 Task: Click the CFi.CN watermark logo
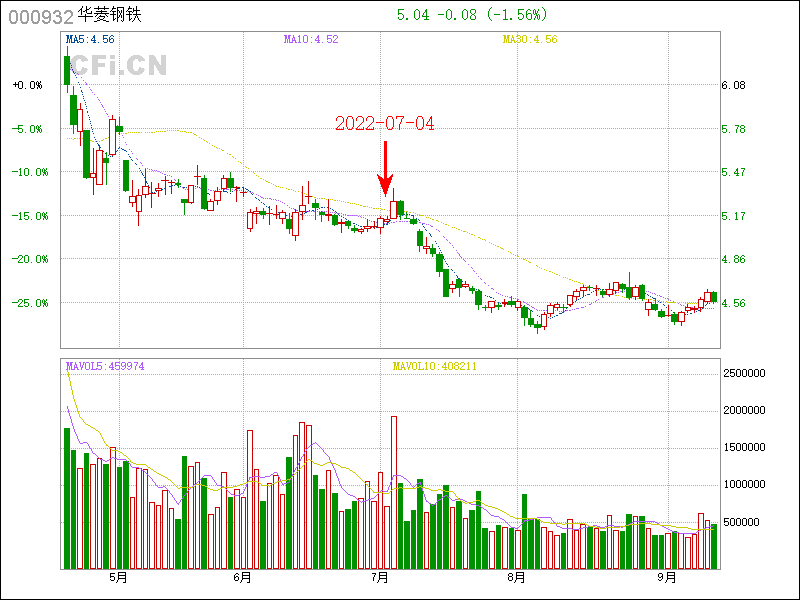tap(116, 66)
